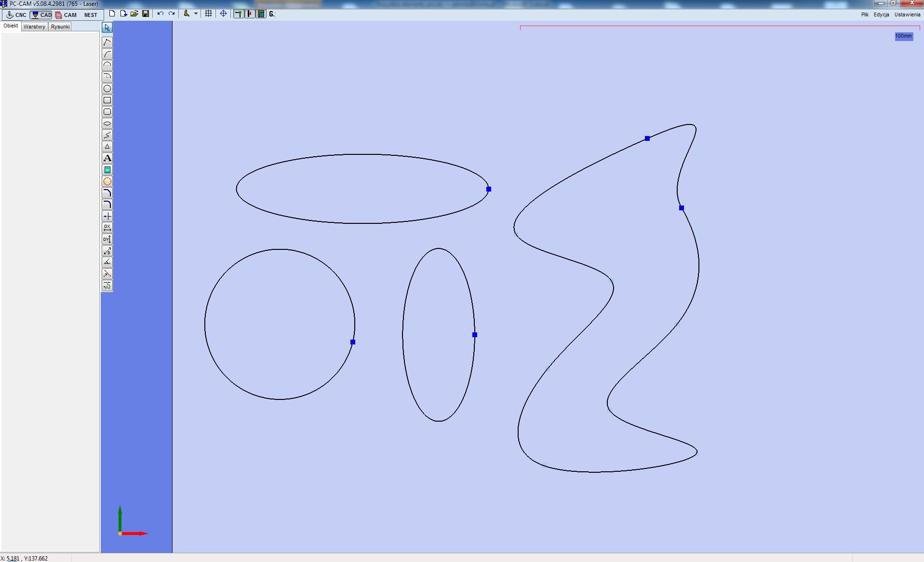The width and height of the screenshot is (924, 562).
Task: Click the lower blue node on spline shape
Action: (682, 208)
